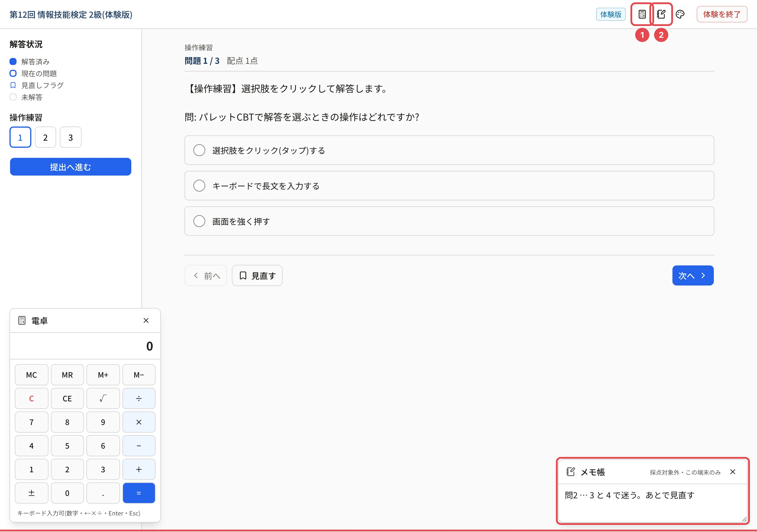This screenshot has height=532, width=757.
Task: Open the color palette theme icon
Action: [x=680, y=14]
